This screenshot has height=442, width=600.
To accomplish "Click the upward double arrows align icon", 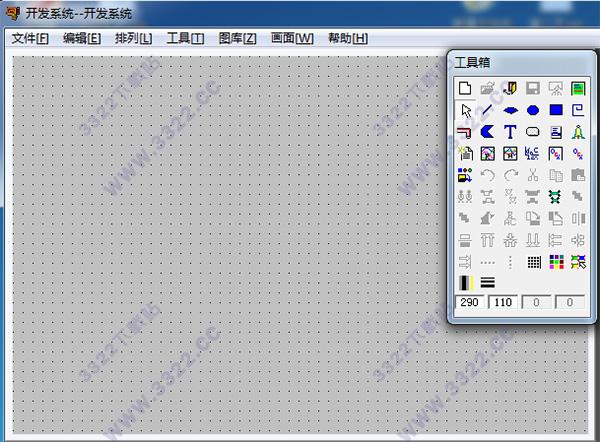I will 488,240.
